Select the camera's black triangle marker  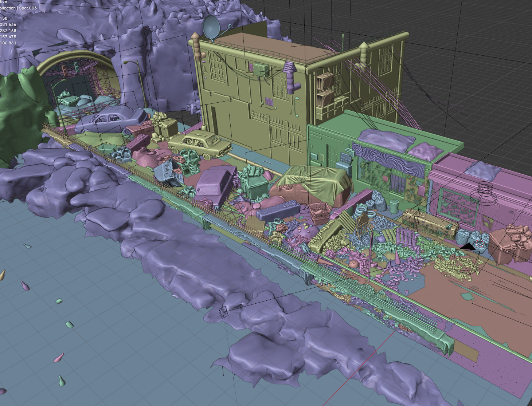pyautogui.click(x=468, y=247)
